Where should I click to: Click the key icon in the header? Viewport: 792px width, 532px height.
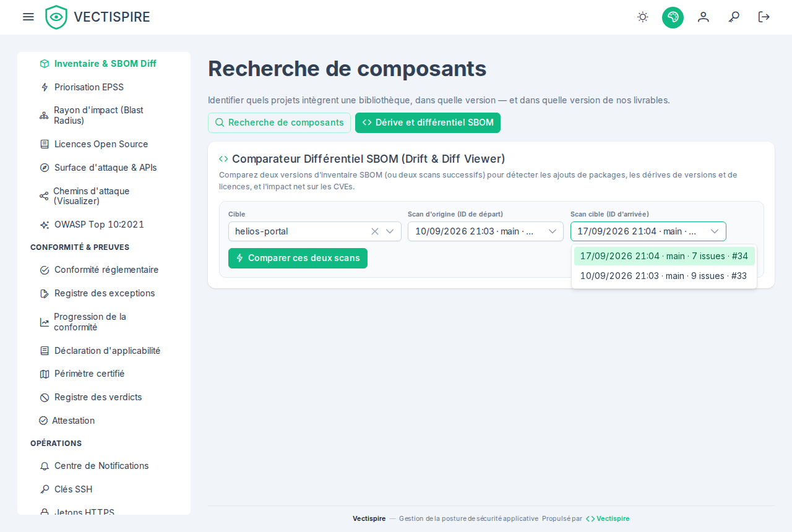[734, 17]
